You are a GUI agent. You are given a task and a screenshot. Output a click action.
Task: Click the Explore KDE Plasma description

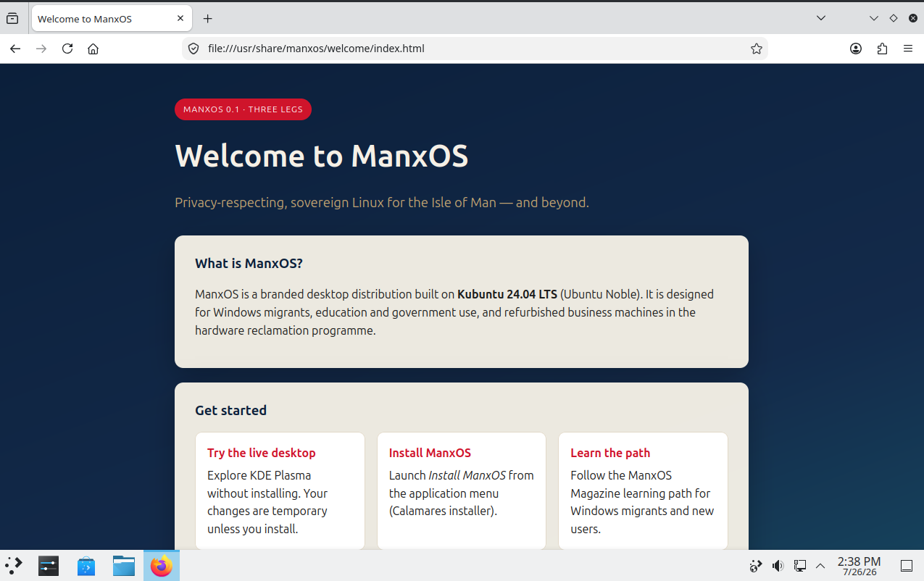tap(267, 502)
